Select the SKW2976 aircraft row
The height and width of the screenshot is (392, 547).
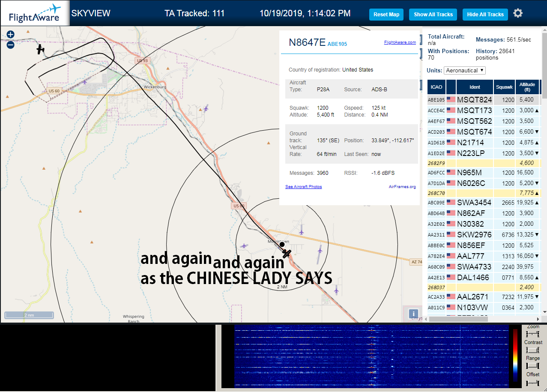pyautogui.click(x=484, y=235)
